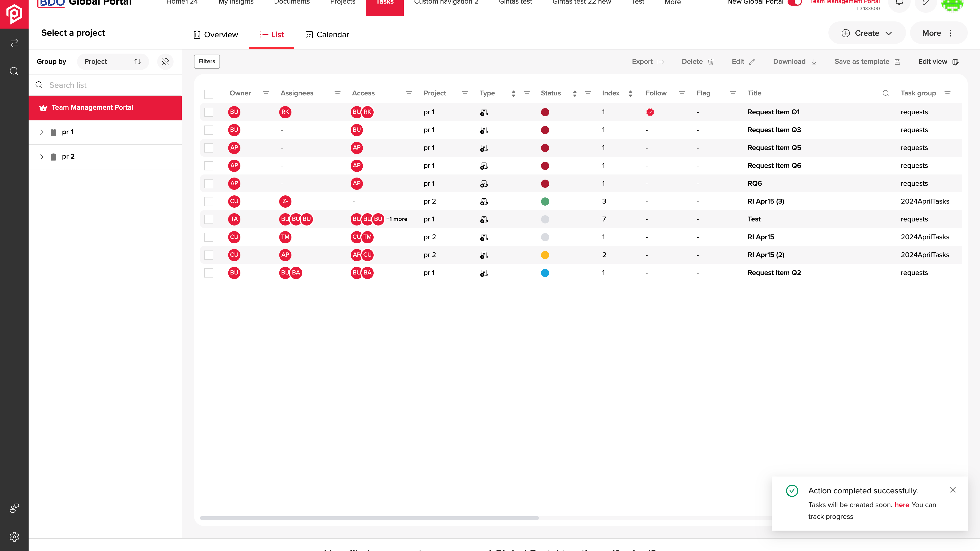Follow the 'here' link in the notification
Screen dimensions: 980x551
click(x=902, y=505)
